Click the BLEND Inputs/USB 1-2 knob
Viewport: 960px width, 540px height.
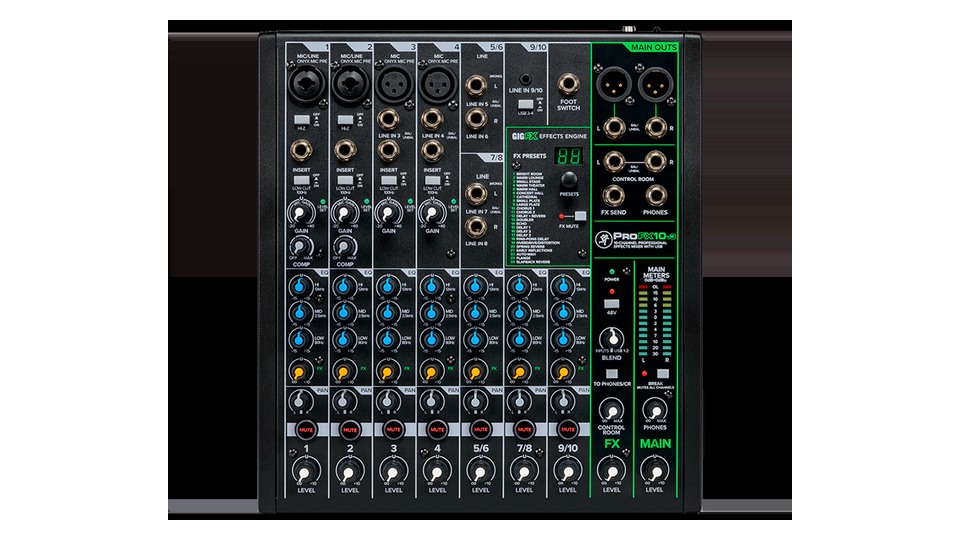point(611,338)
